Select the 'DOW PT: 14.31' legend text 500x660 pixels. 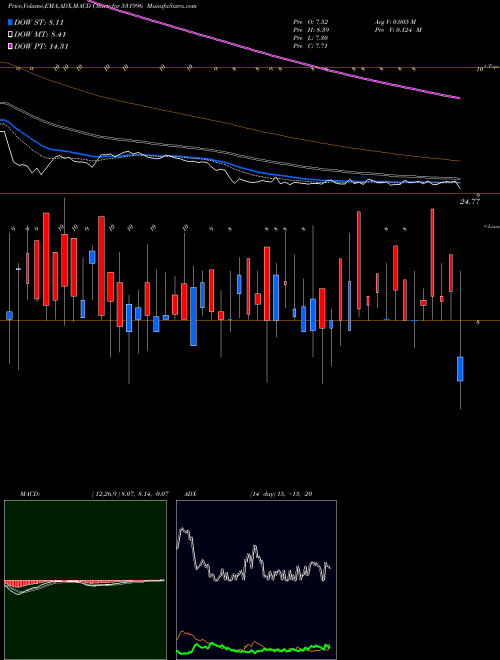click(x=41, y=46)
